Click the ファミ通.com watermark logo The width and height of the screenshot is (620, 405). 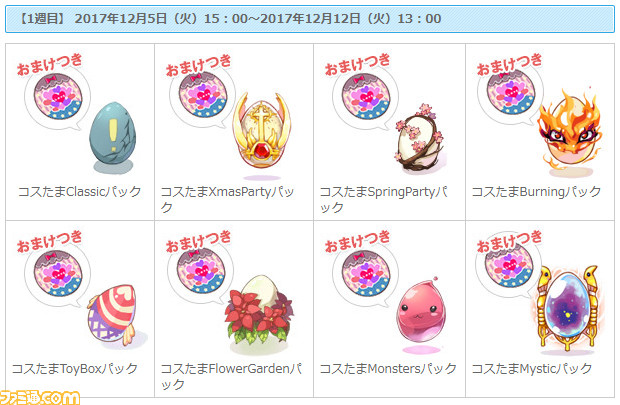40,397
